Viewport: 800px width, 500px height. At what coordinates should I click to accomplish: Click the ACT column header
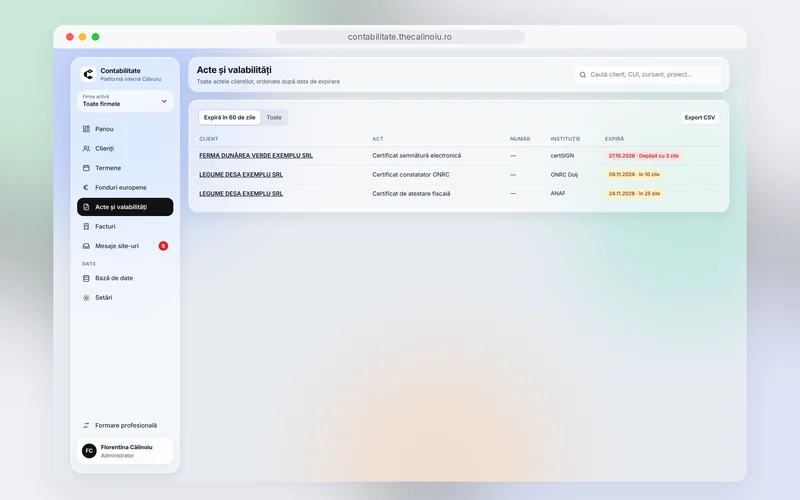click(x=378, y=139)
